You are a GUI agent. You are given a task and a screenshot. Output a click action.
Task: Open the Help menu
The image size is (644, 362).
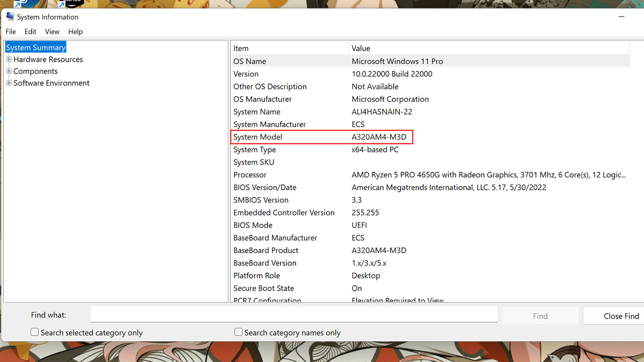click(76, 32)
